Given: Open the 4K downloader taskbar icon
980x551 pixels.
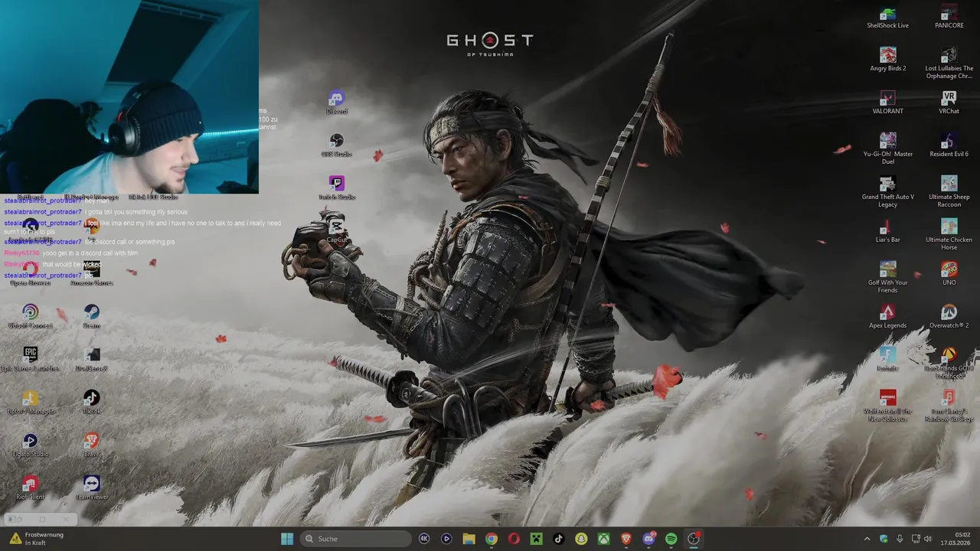Looking at the screenshot, I should (424, 539).
